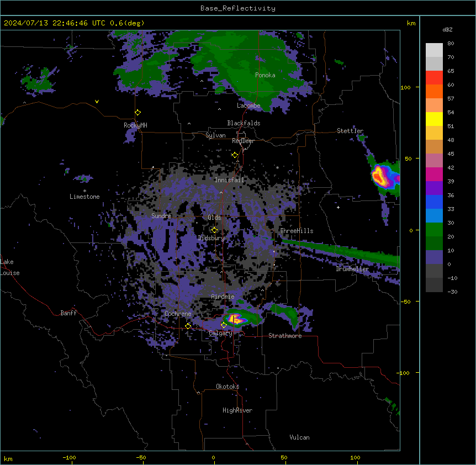Select the bright yellow 51-54 dBZ swatch
The width and height of the screenshot is (476, 465).
pos(434,119)
